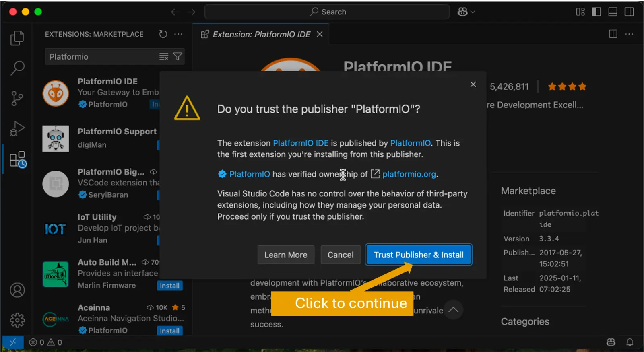This screenshot has height=352, width=644.
Task: Dismiss the trust dialog with X
Action: click(x=473, y=84)
